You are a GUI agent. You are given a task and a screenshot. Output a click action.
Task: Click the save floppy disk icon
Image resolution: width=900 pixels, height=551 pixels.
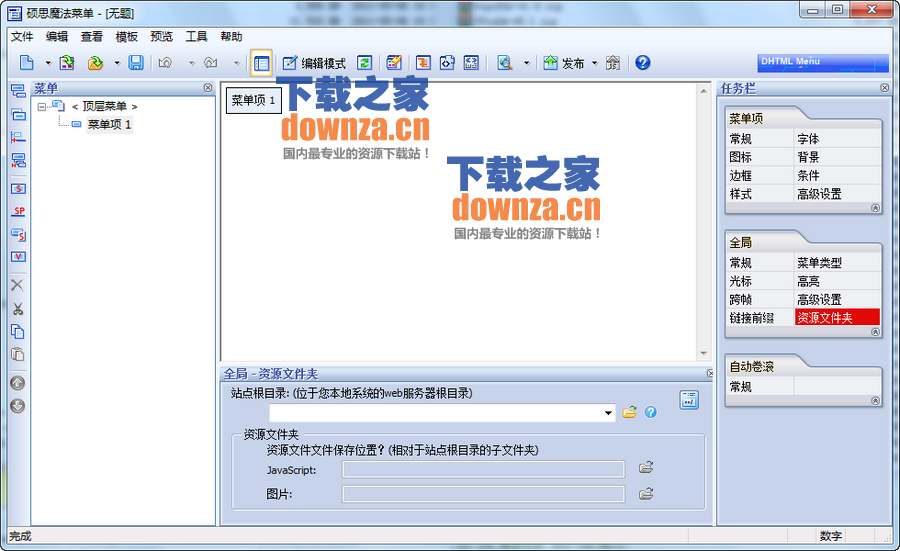click(x=136, y=63)
